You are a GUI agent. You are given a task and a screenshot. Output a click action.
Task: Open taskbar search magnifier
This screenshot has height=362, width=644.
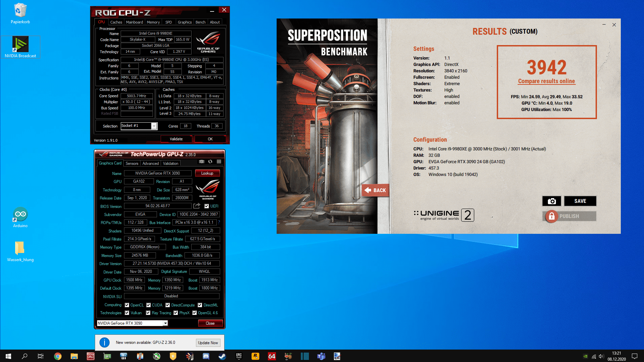pyautogui.click(x=25, y=356)
